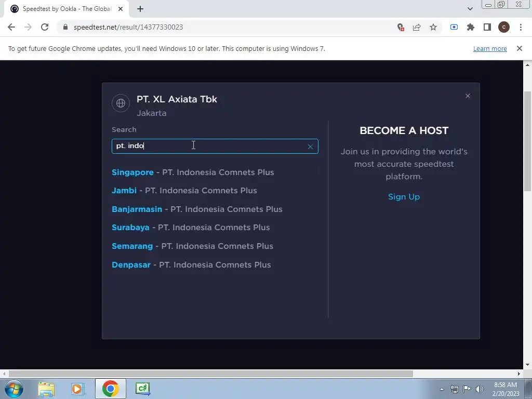Expand the tab search chevron
The height and width of the screenshot is (399, 532).
click(470, 9)
